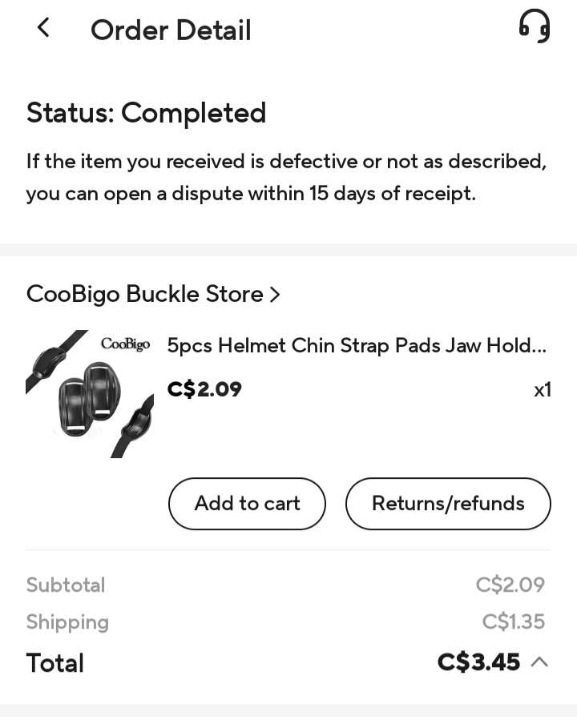Tap the C$2.09 item price
The width and height of the screenshot is (577, 728).
coord(204,390)
